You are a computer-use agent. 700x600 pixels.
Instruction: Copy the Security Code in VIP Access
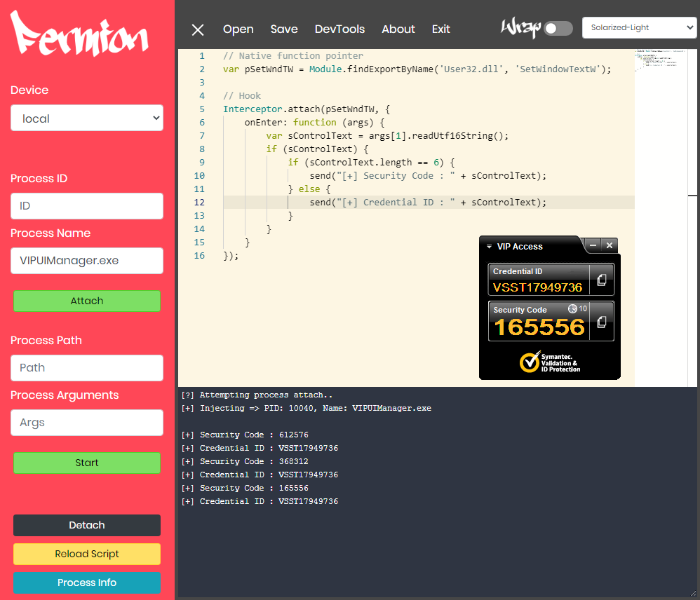pyautogui.click(x=601, y=322)
